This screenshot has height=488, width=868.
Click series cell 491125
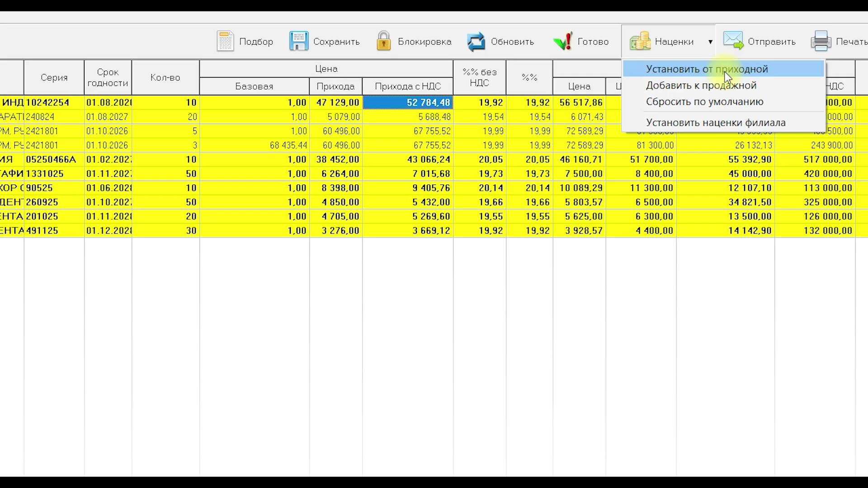click(54, 230)
